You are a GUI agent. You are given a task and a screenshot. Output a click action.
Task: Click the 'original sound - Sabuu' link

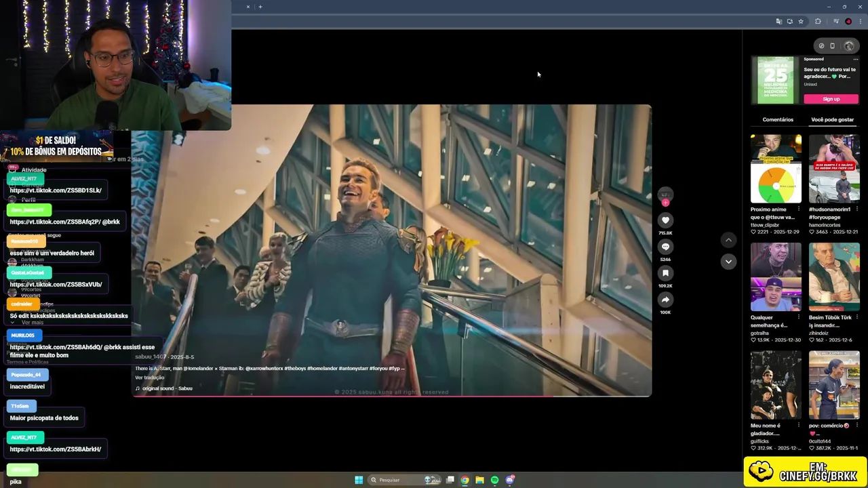167,388
